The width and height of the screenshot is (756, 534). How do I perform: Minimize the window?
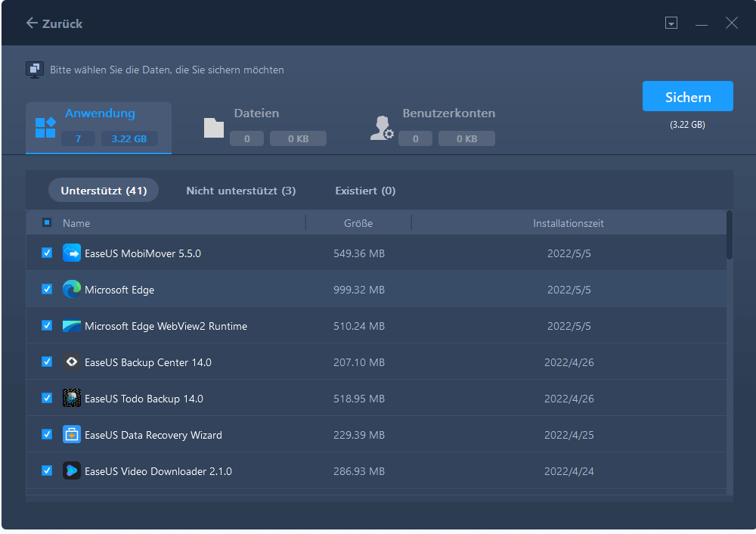[702, 24]
